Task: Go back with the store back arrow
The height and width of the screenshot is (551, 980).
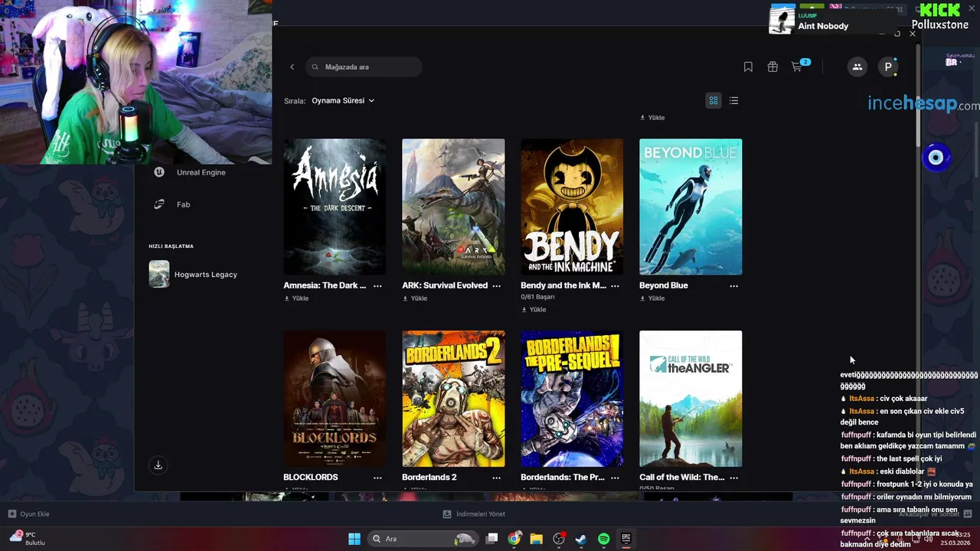Action: [x=292, y=67]
